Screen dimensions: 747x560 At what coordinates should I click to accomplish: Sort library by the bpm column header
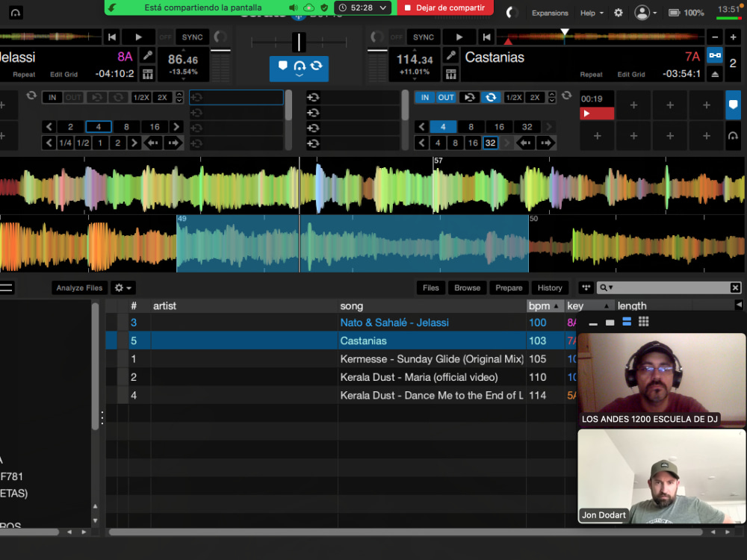tap(545, 305)
